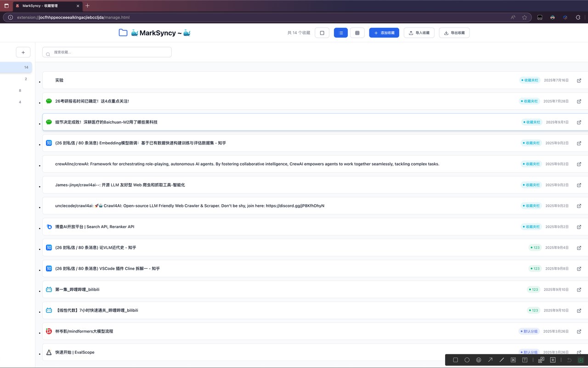
Task: Click the site info icon in address bar
Action: (x=10, y=17)
